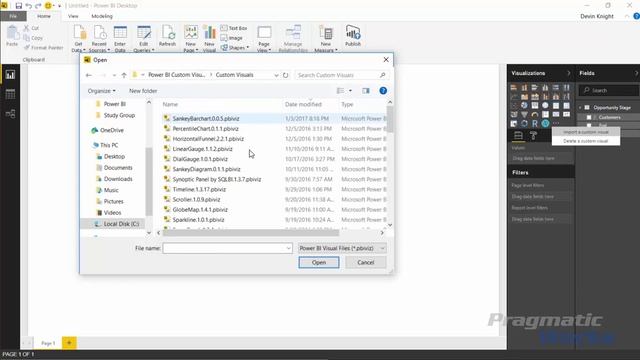Open Recent Sources in the ribbon
Image resolution: width=640 pixels, height=360 pixels.
click(x=99, y=38)
